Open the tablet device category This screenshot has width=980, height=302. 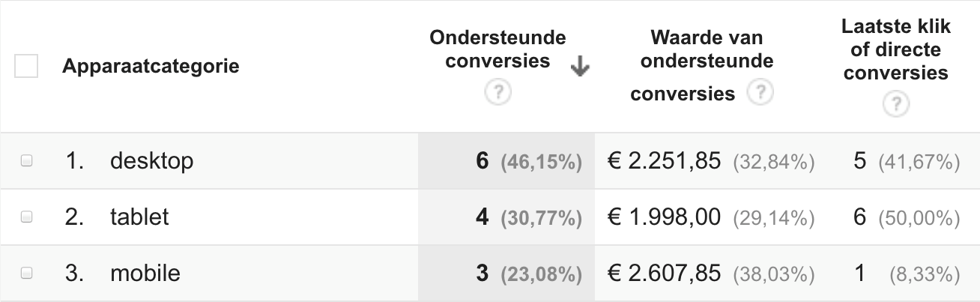tap(139, 217)
